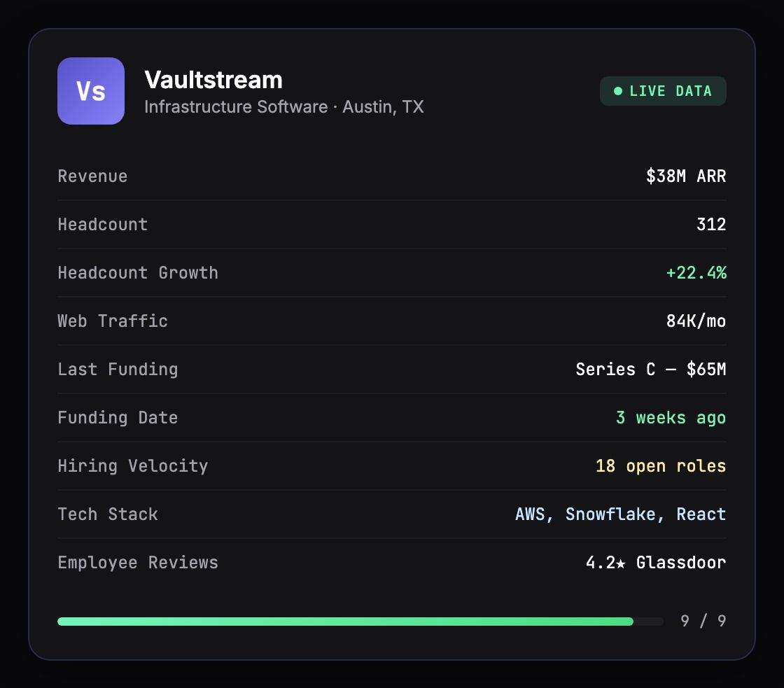Click the 9 / 9 progress counter
Viewport: 784px width, 688px height.
pyautogui.click(x=703, y=621)
